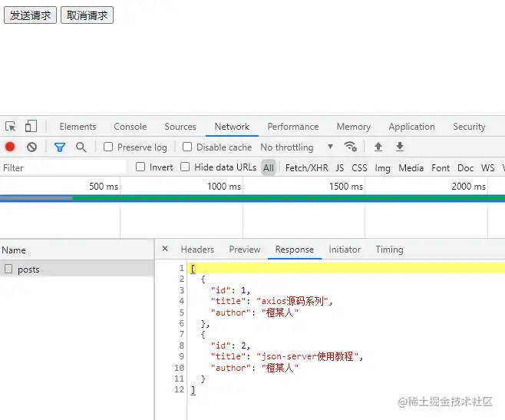
Task: Filter requests by WS type
Action: pos(487,168)
